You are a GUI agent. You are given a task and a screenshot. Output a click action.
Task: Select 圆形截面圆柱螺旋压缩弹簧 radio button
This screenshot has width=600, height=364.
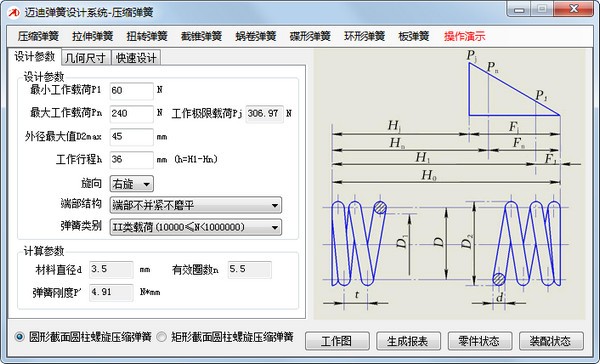tap(20, 337)
